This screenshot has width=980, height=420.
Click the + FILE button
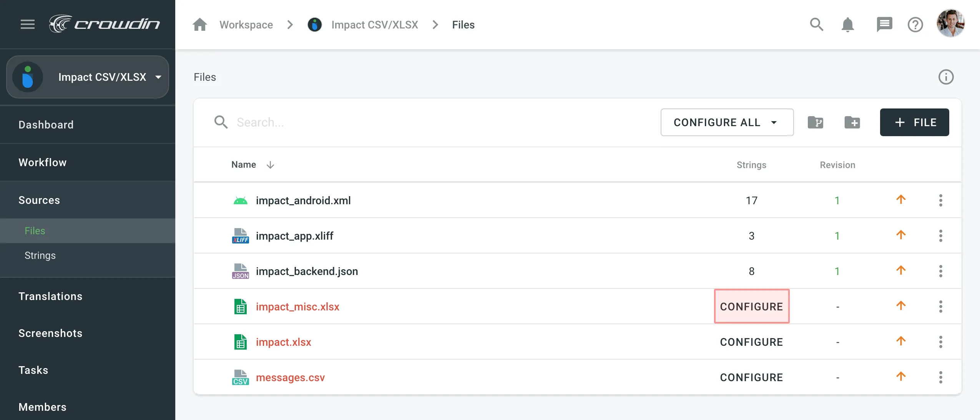[x=915, y=122]
